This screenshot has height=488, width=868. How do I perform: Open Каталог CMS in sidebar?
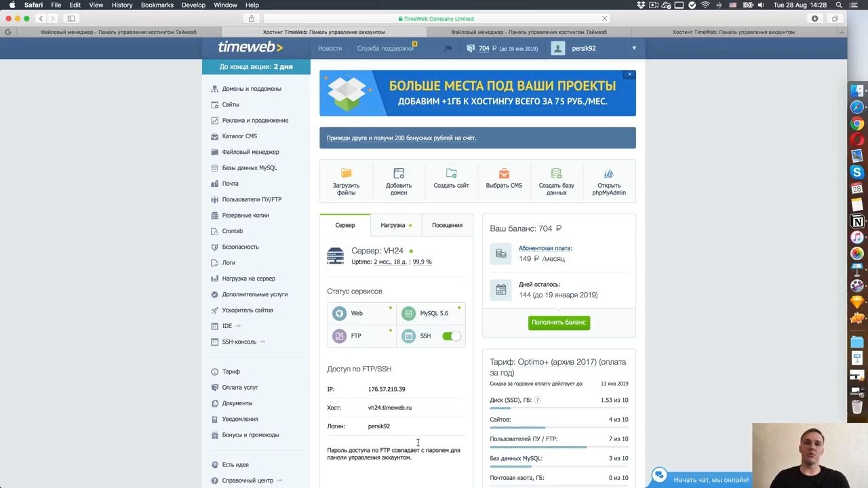point(239,136)
